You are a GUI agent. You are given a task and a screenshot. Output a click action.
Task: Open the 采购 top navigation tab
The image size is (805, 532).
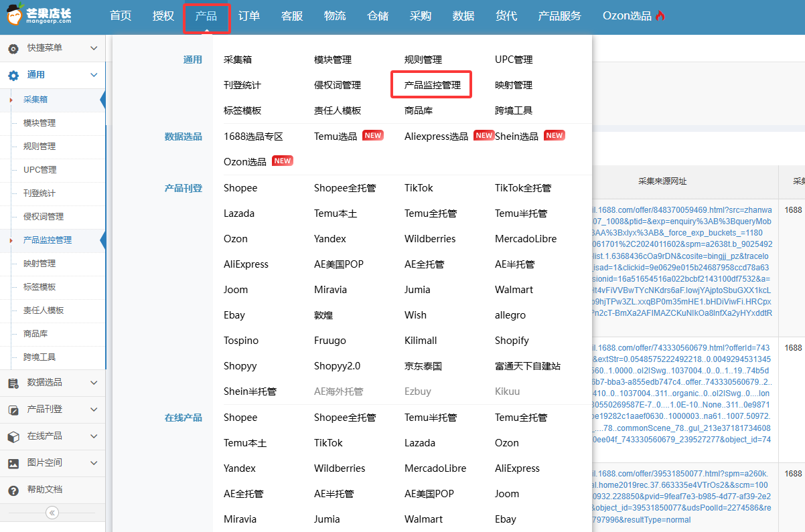point(421,16)
